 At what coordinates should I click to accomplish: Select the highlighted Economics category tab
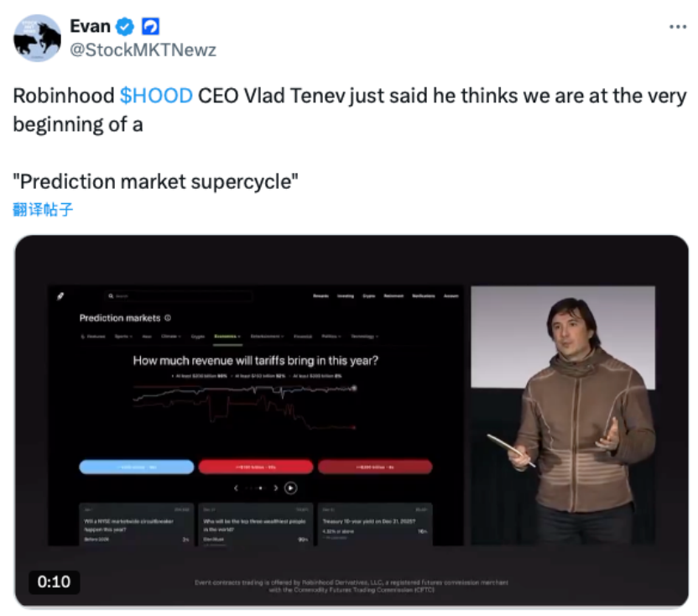click(227, 337)
